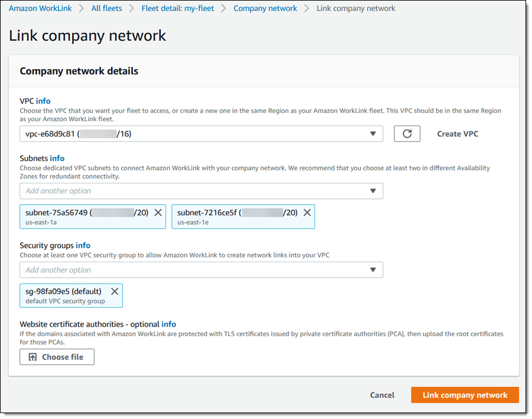The height and width of the screenshot is (419, 532).
Task: Click the Create VPC button
Action: (458, 134)
